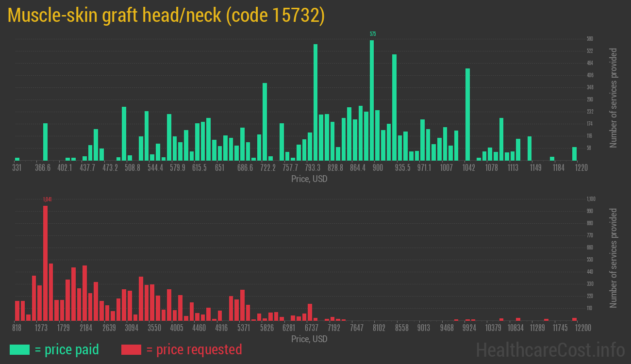Open the HealthcareCost.info watermark link
The image size is (631, 364).
tap(550, 349)
